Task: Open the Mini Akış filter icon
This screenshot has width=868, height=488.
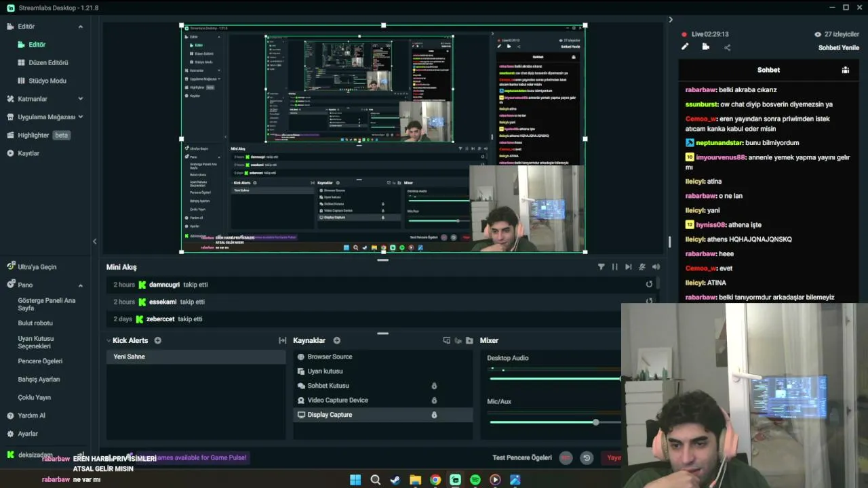Action: coord(601,267)
